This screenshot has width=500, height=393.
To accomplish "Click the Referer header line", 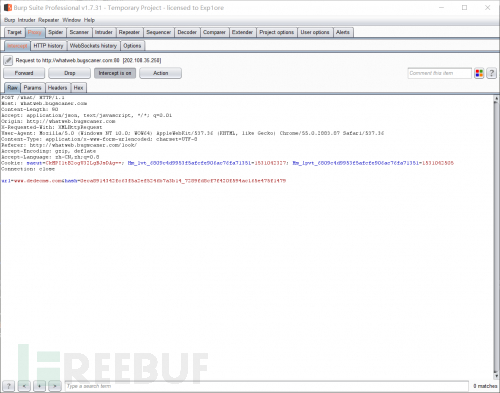I will tap(69, 145).
